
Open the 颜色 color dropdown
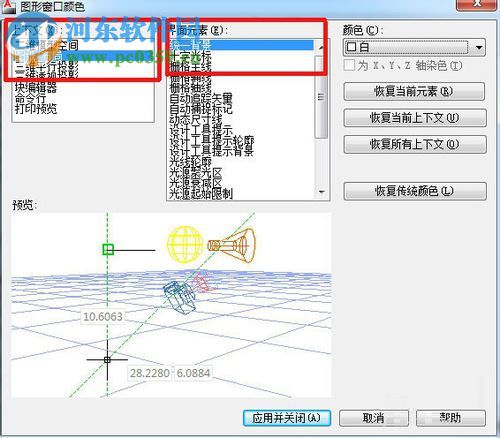[479, 47]
